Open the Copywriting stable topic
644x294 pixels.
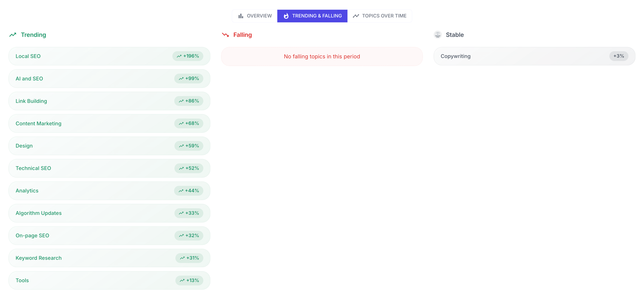534,56
